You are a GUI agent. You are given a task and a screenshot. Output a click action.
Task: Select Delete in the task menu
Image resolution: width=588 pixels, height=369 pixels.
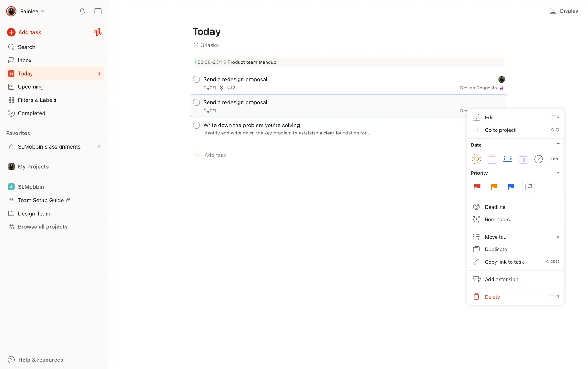(x=492, y=297)
